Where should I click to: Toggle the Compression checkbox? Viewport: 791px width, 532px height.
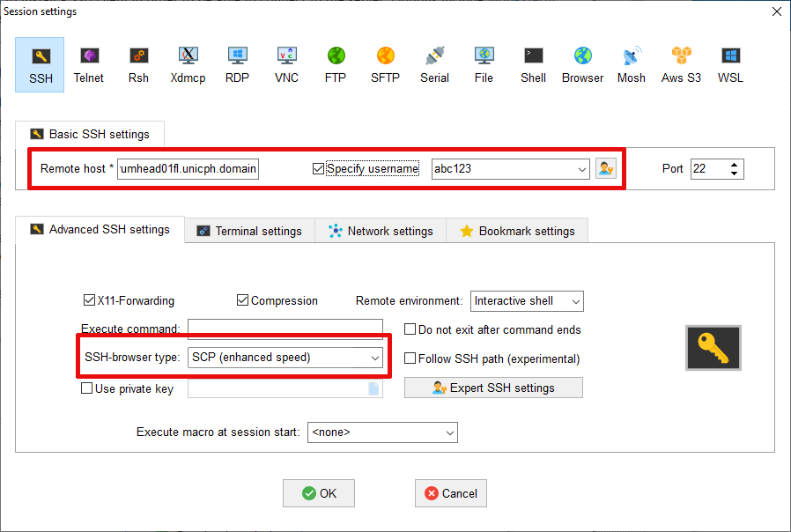[243, 300]
